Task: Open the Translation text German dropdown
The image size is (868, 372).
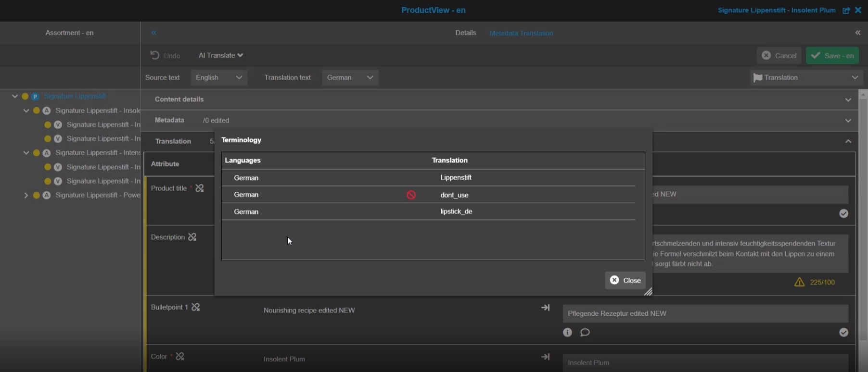Action: (350, 77)
